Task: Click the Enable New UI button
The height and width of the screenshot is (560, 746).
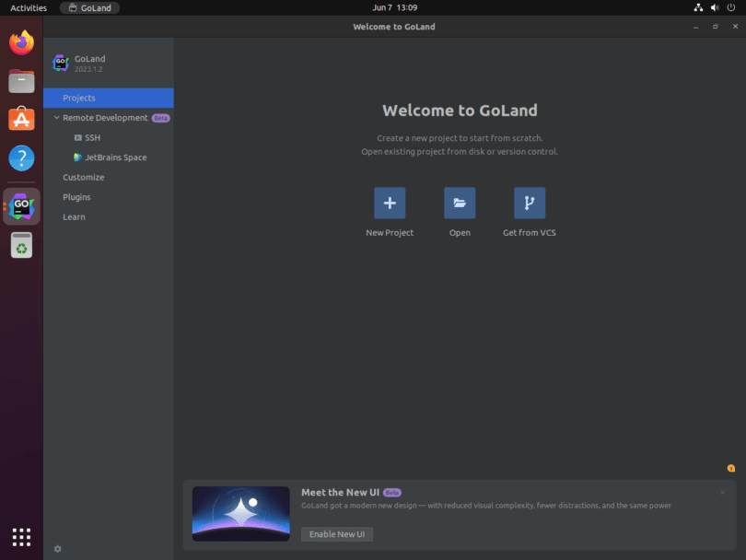Action: pos(336,534)
